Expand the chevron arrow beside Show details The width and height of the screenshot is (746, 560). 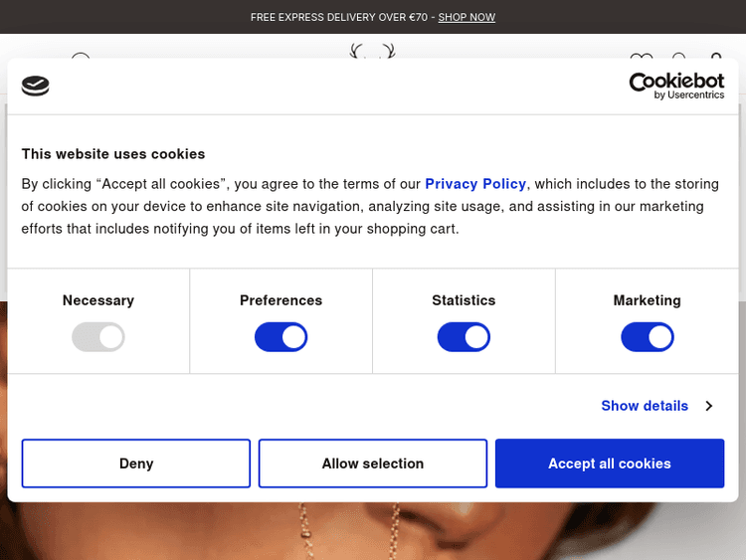[709, 406]
